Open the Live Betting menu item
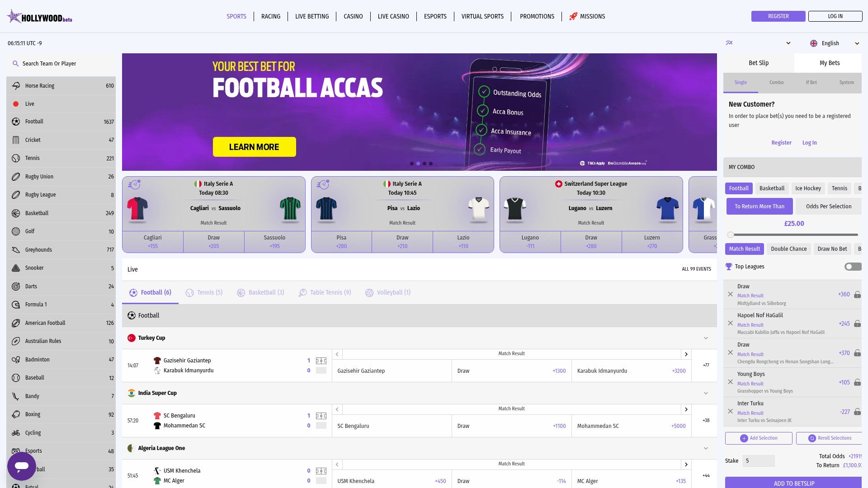This screenshot has width=868, height=488. click(x=312, y=16)
